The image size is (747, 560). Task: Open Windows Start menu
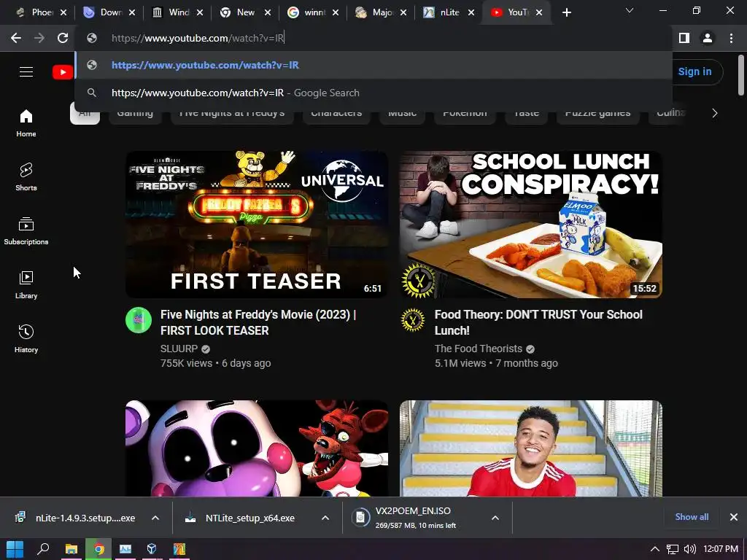point(15,549)
